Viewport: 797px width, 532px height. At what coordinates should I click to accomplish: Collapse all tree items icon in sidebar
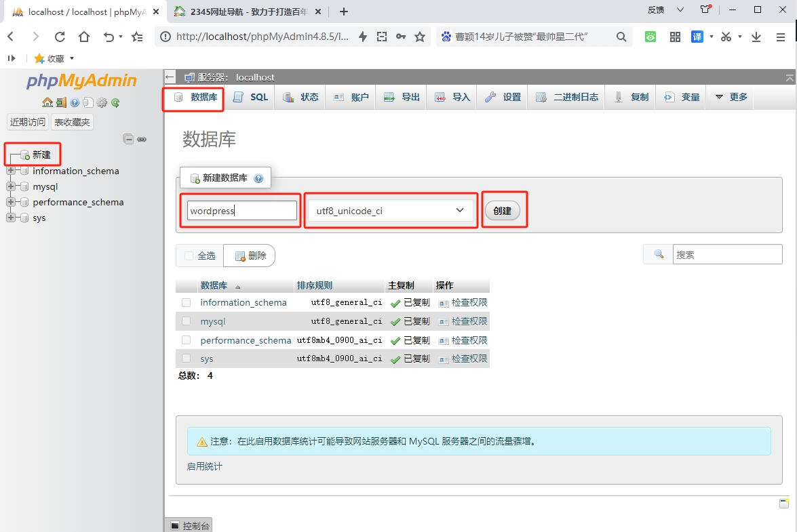coord(129,139)
